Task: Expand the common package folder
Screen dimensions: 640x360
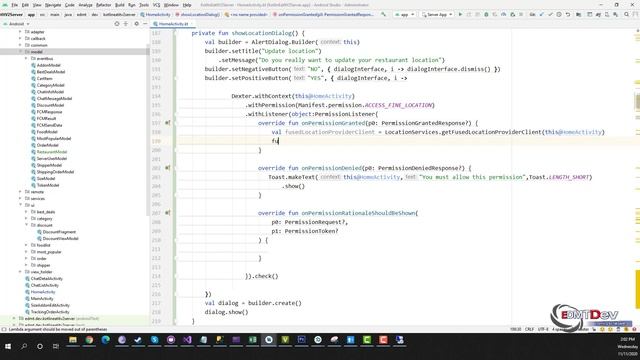Action: pyautogui.click(x=20, y=45)
